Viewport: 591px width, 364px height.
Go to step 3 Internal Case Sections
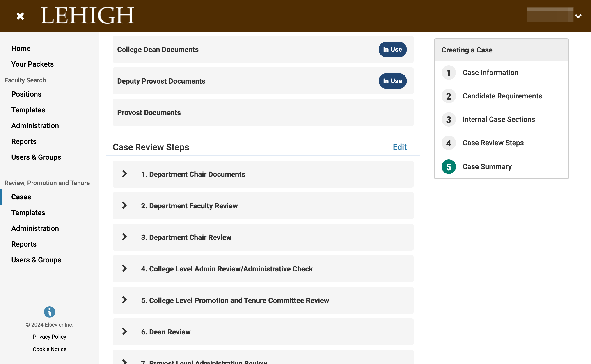click(499, 119)
